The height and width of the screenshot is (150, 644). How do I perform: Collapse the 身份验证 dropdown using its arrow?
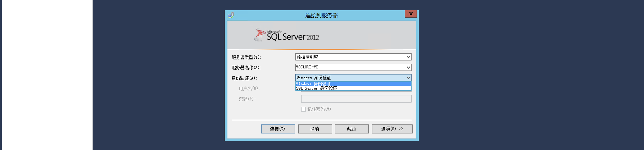(x=408, y=78)
